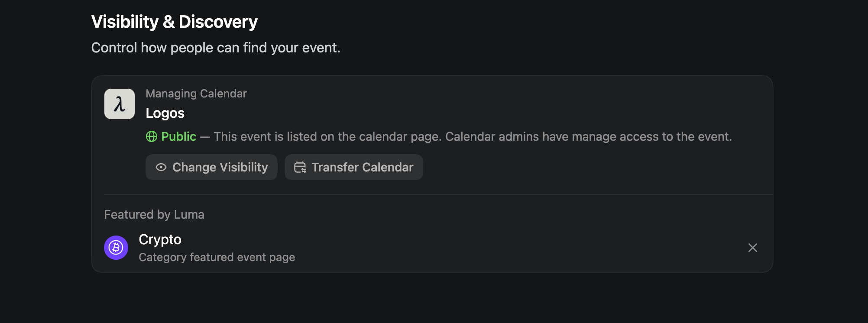Click the Category featured event page subtitle

(217, 257)
